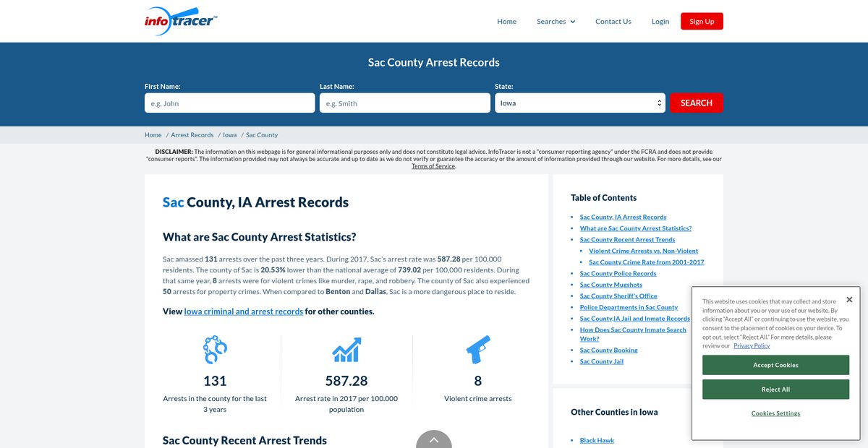Click the Home breadcrumb link
The image size is (868, 448).
click(153, 135)
